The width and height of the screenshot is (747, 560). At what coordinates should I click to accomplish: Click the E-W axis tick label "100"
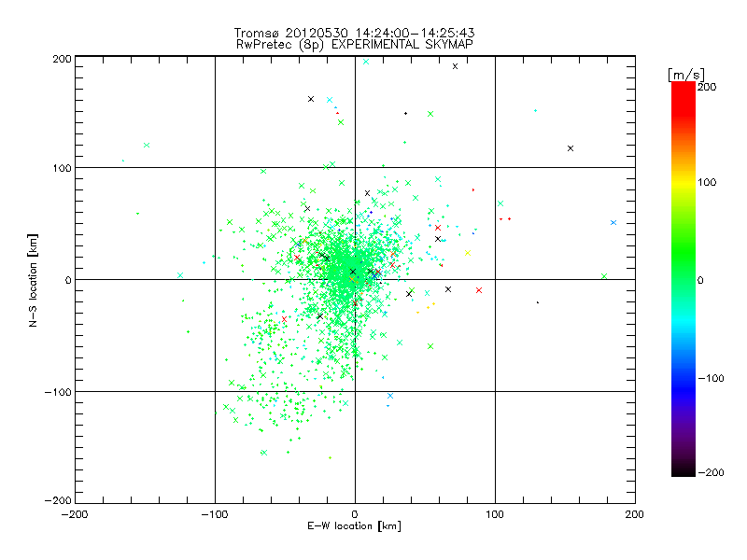(x=495, y=515)
